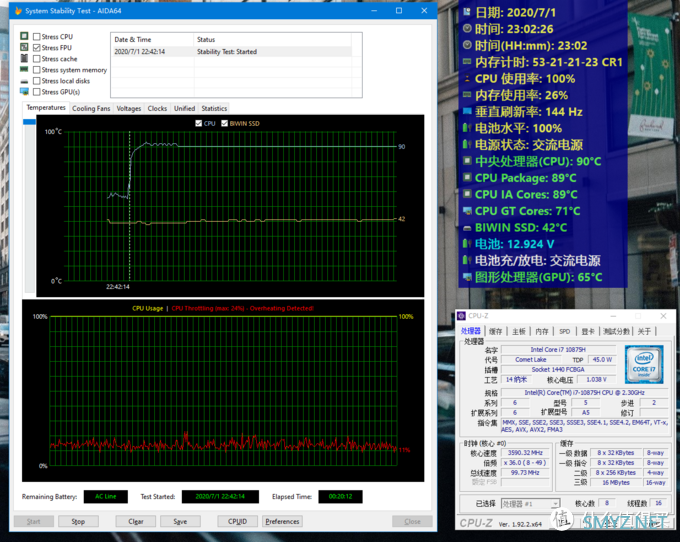
Task: Click the FPU icon beside Stress FPU
Action: pyautogui.click(x=24, y=48)
